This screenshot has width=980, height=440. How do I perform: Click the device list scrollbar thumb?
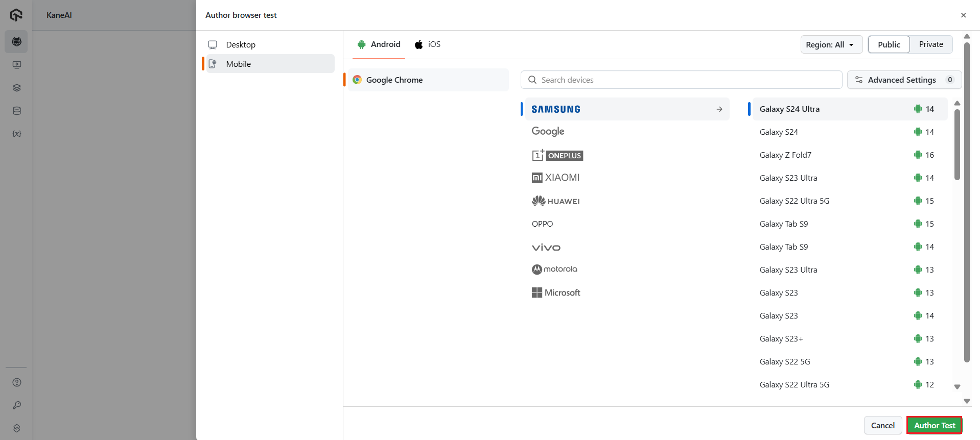[x=957, y=144]
